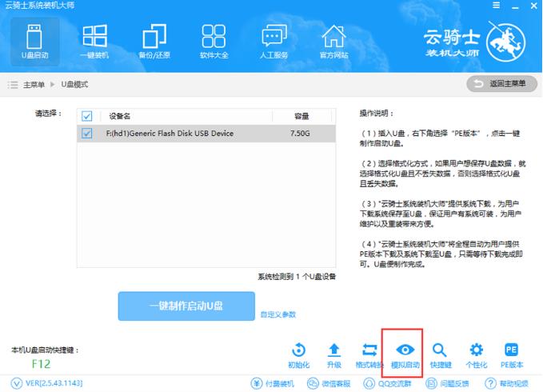Open 微信客服 in the status bar
Image resolution: width=543 pixels, height=392 pixels.
point(329,383)
